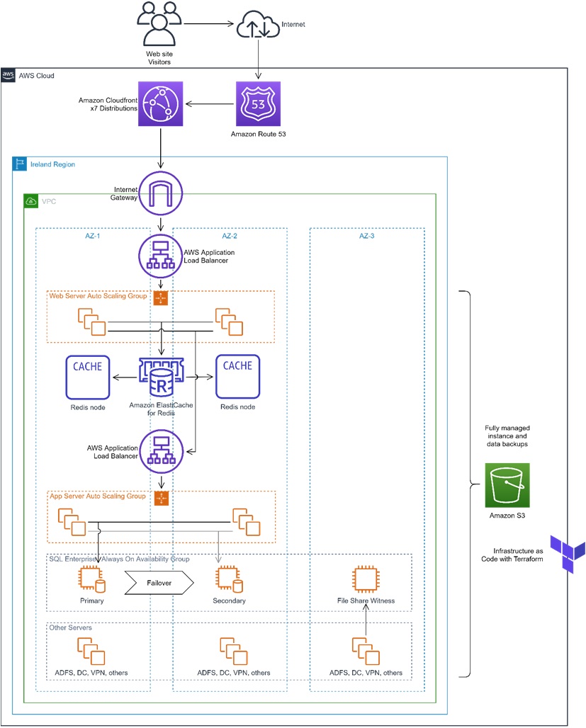Select the Internet cloud icon
Image resolution: width=586 pixels, height=728 pixels.
[259, 23]
